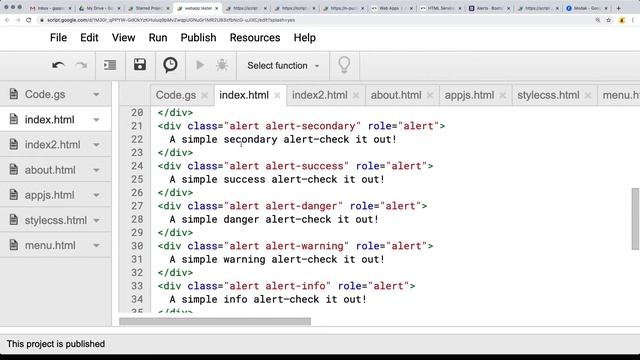The image size is (640, 360).
Task: Redo the last edit
Action: click(82, 65)
